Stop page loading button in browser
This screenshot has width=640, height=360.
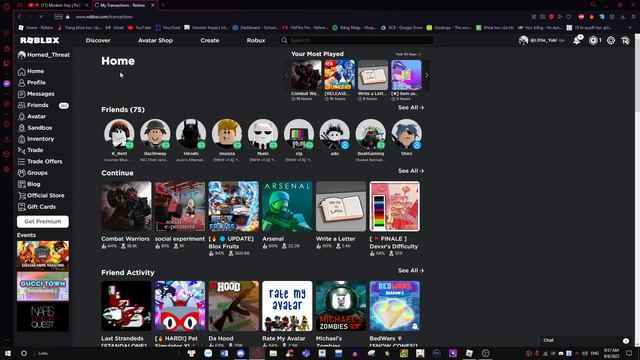[x=41, y=17]
